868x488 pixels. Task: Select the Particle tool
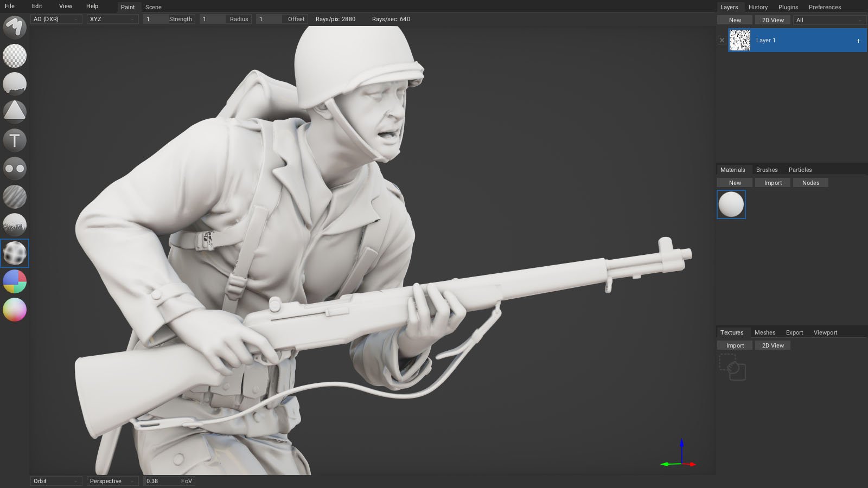[15, 225]
